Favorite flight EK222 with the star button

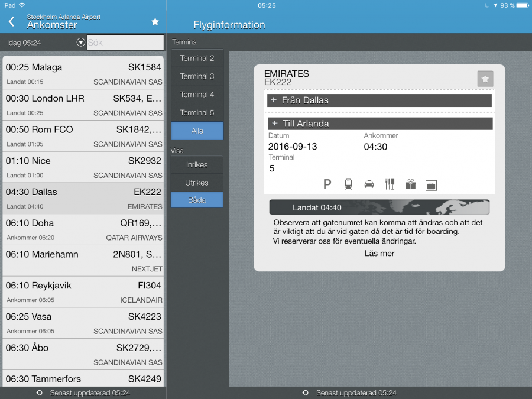[485, 79]
